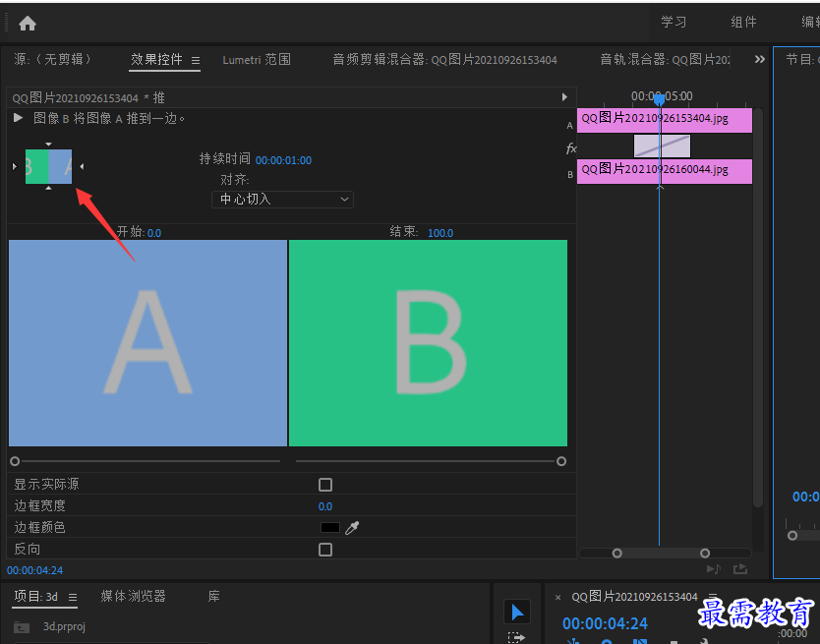Switch to the 音频剪辑混合器 tab
The image size is (820, 644).
pos(444,60)
